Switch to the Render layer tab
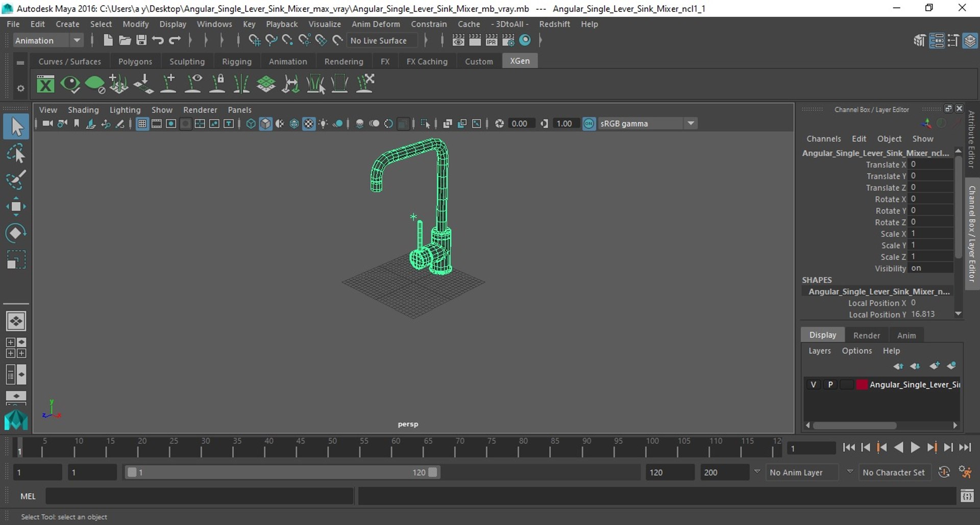The image size is (980, 525). (x=867, y=335)
